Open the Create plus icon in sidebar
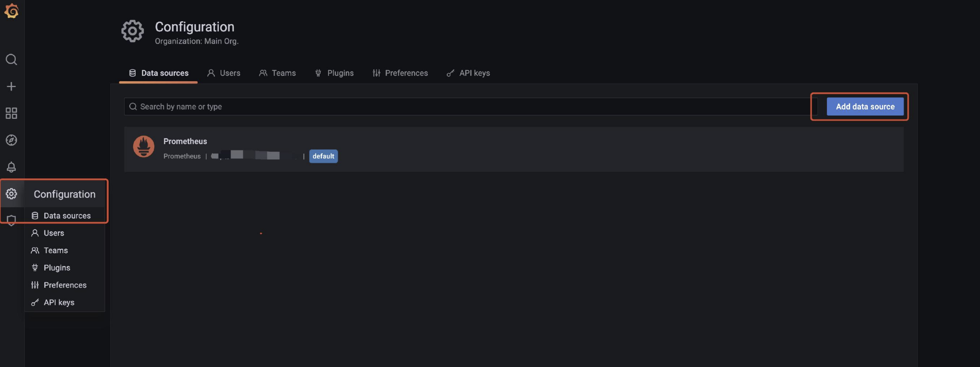980x367 pixels. tap(12, 86)
